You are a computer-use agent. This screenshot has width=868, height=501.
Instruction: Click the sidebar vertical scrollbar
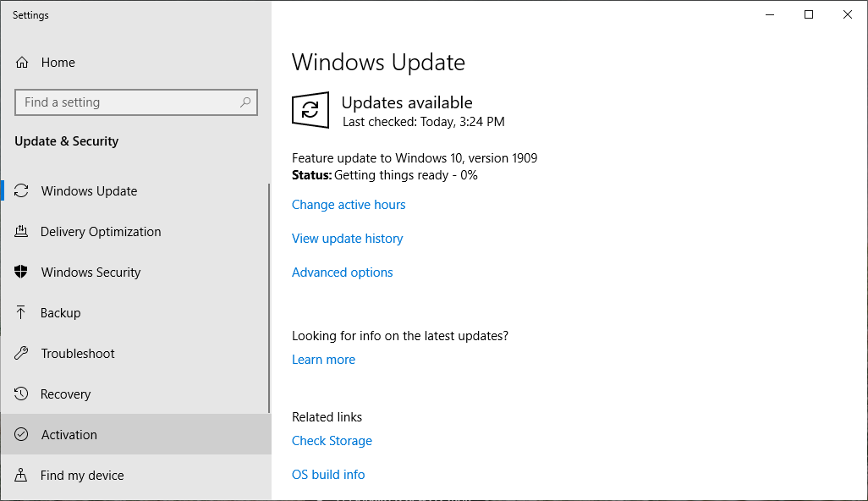269,298
